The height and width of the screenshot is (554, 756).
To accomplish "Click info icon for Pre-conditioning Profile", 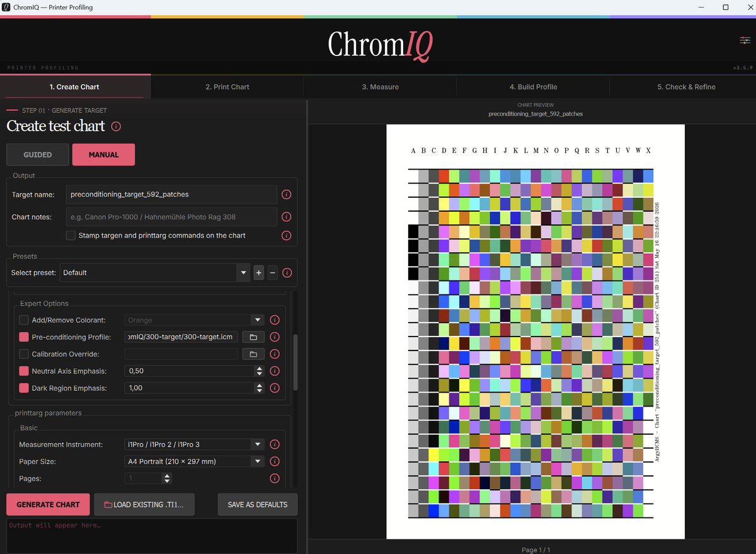I will [275, 337].
